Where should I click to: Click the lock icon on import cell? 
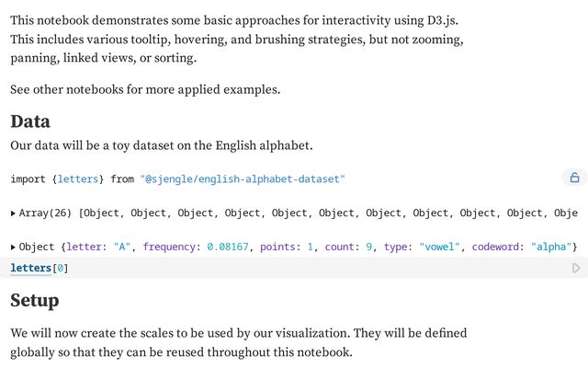(x=574, y=178)
